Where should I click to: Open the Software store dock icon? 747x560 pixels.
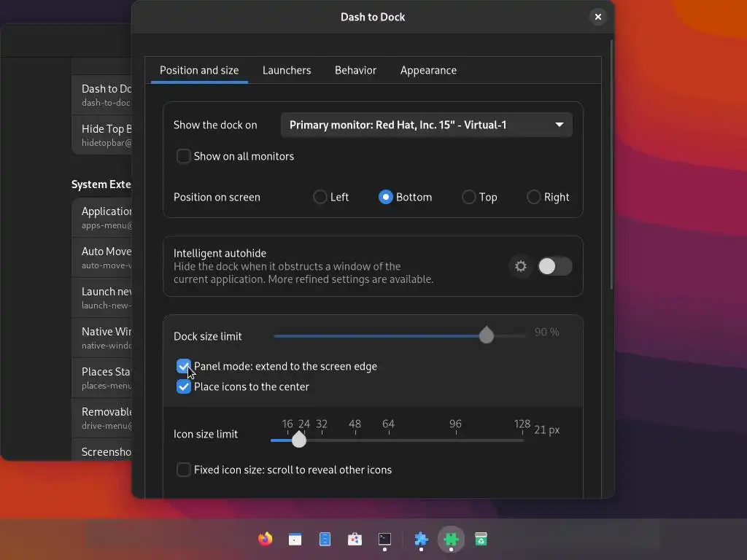355,539
